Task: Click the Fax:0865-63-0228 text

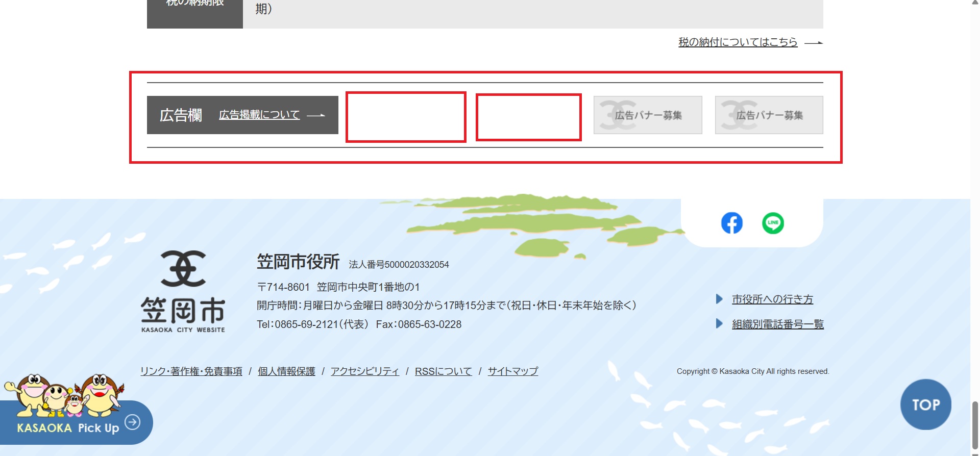Action: point(419,324)
